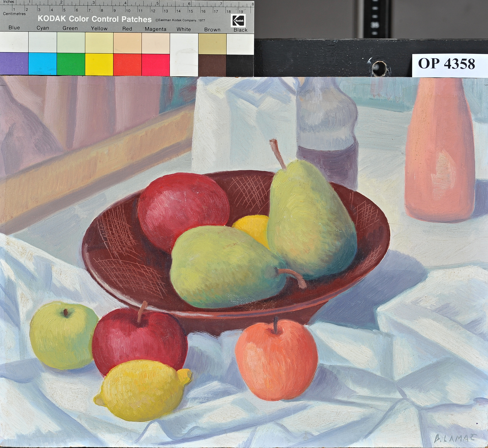
Task: Click the blue-violet color patch
Action: point(14,64)
